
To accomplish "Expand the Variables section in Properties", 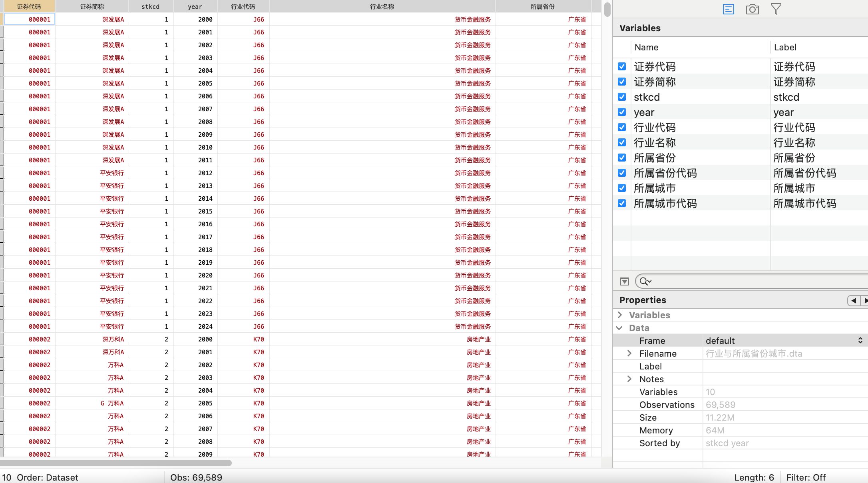I will [620, 315].
